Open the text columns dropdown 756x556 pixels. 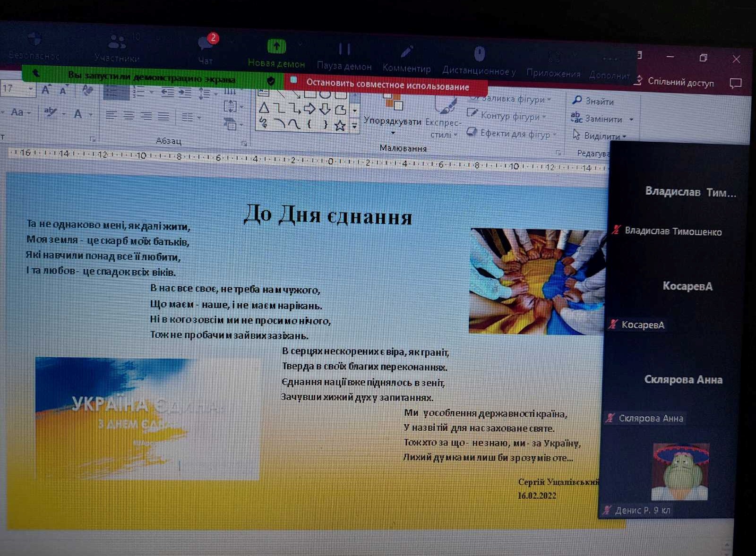point(191,117)
